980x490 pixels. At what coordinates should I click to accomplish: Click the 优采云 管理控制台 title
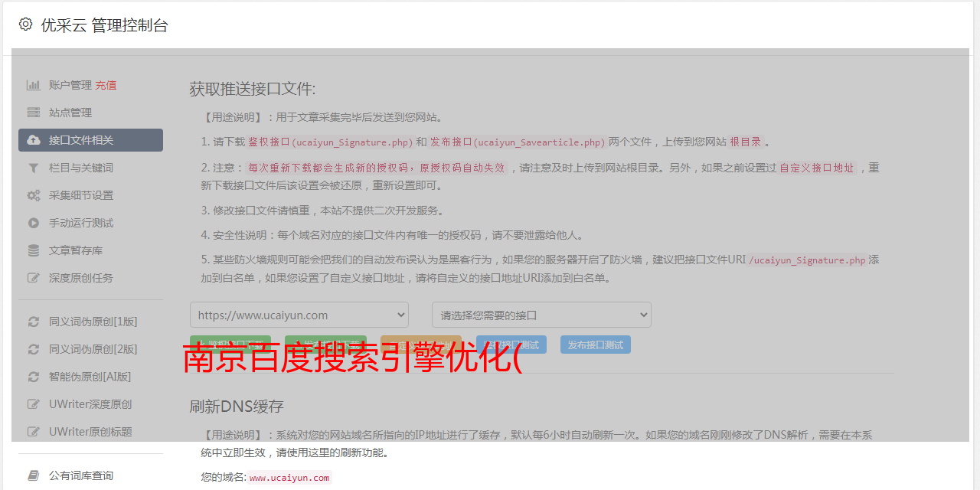tap(104, 25)
